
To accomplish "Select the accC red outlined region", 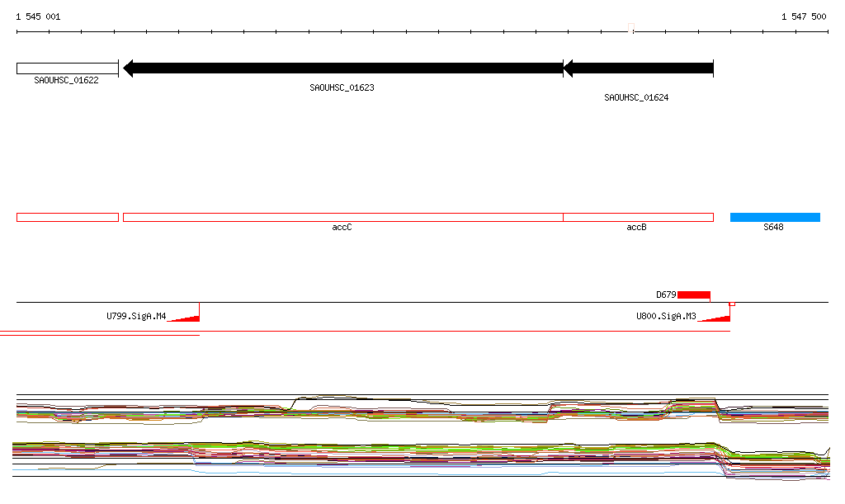I will pos(343,218).
